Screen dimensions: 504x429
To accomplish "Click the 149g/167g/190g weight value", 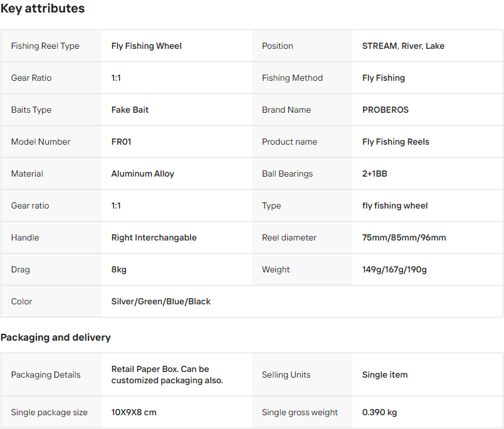I will pyautogui.click(x=394, y=269).
